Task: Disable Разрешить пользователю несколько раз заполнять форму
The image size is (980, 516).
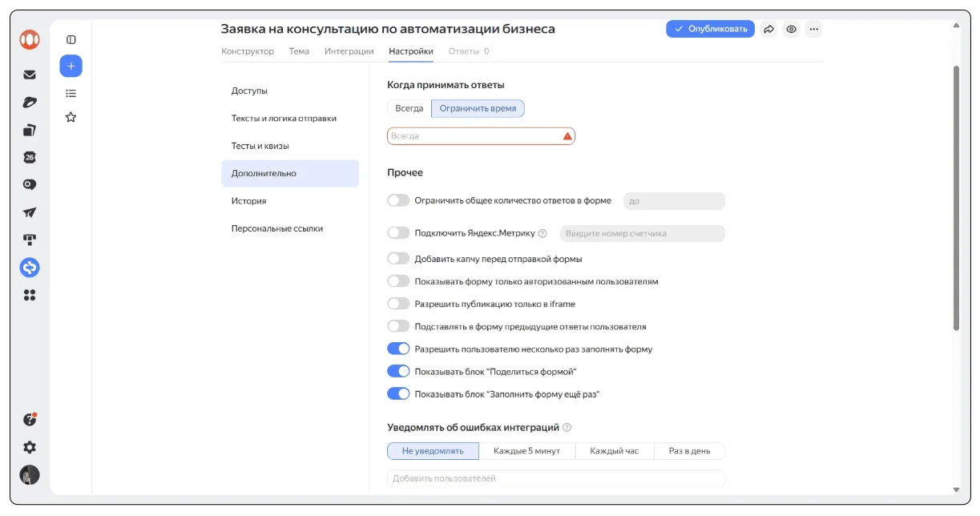Action: pyautogui.click(x=398, y=349)
